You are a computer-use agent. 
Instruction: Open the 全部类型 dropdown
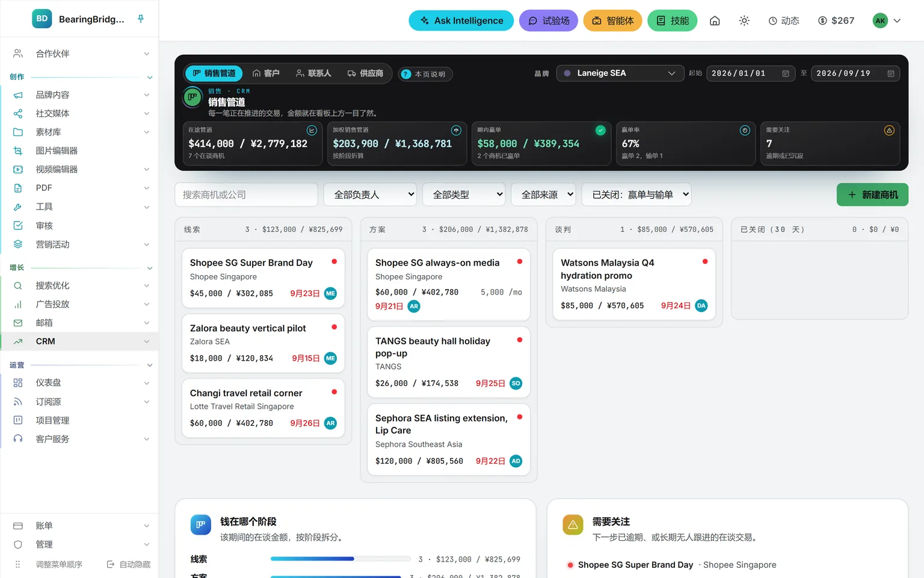(x=464, y=194)
